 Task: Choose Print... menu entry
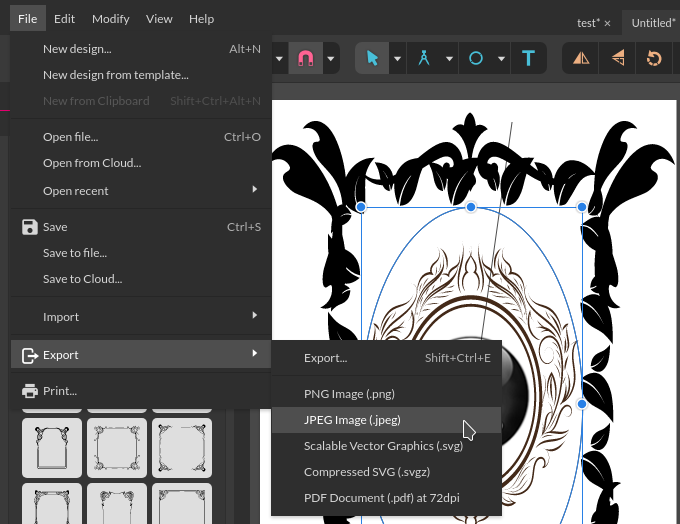[141, 391]
